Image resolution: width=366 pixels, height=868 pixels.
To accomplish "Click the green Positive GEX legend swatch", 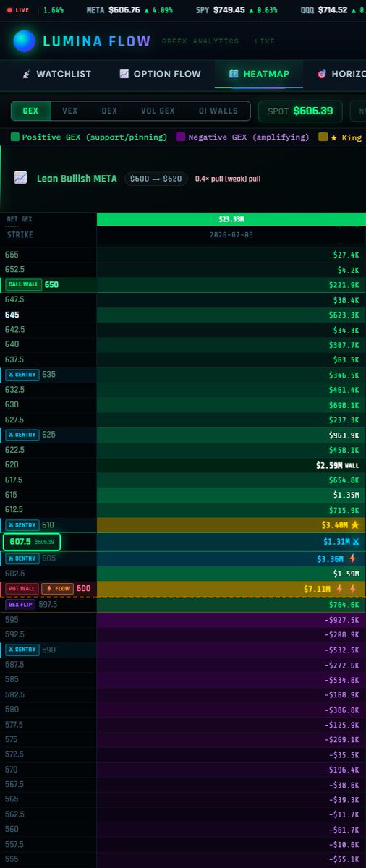I will coord(15,137).
